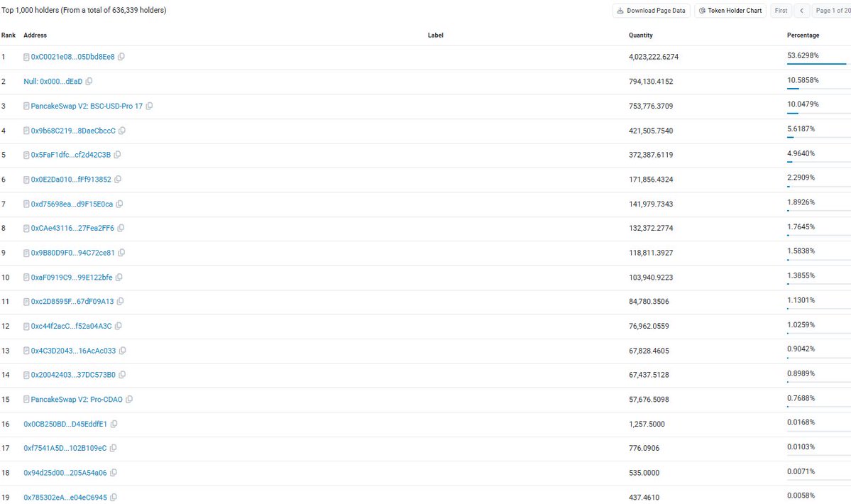The image size is (851, 504).
Task: Copy address 0xaF0919C9...99E122bfe
Action: pyautogui.click(x=119, y=278)
